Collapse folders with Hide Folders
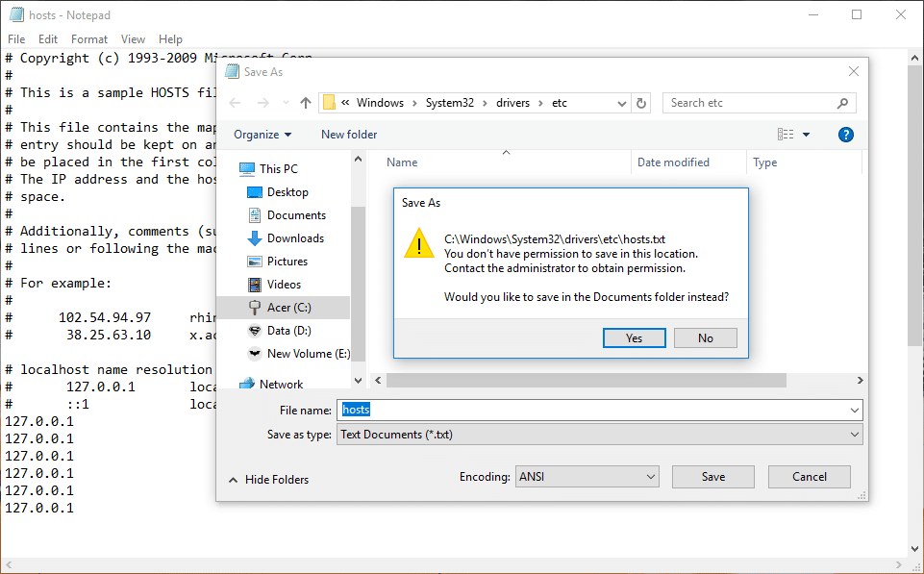924x574 pixels. click(268, 479)
